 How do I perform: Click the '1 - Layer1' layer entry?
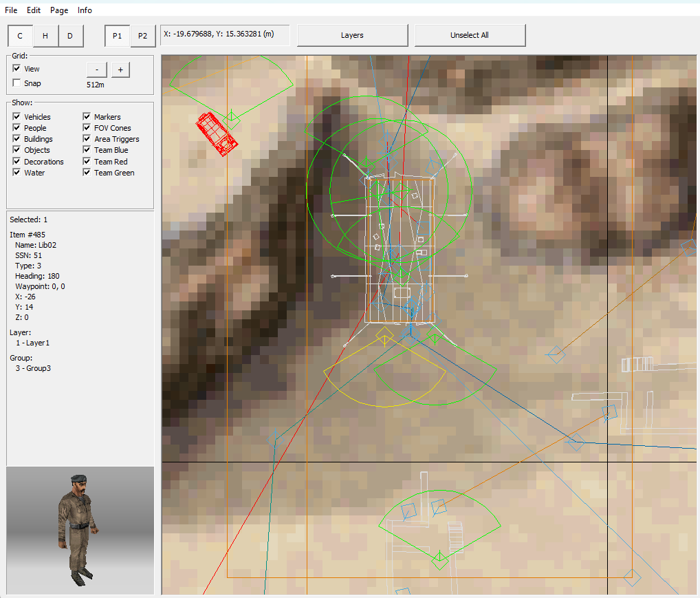pos(32,343)
